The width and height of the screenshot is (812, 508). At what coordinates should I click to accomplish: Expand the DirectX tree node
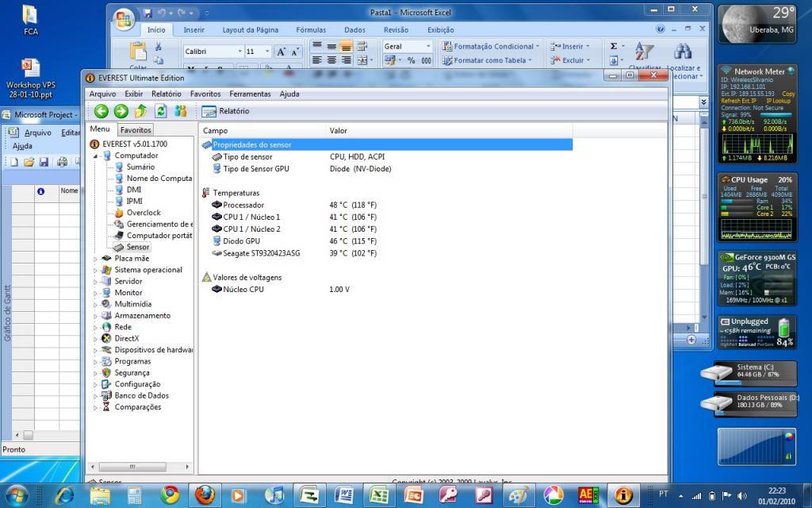(95, 338)
